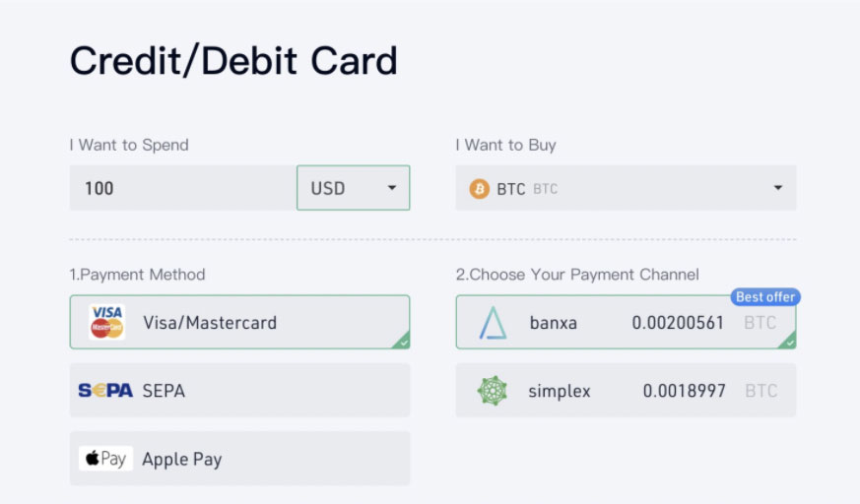The image size is (860, 504).
Task: Open the USD currency dropdown
Action: click(x=353, y=188)
